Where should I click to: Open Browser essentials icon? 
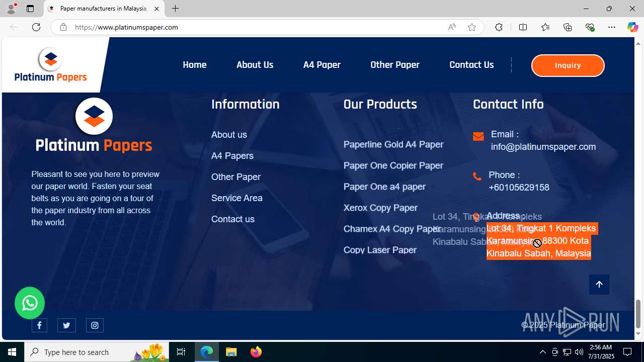[x=590, y=27]
